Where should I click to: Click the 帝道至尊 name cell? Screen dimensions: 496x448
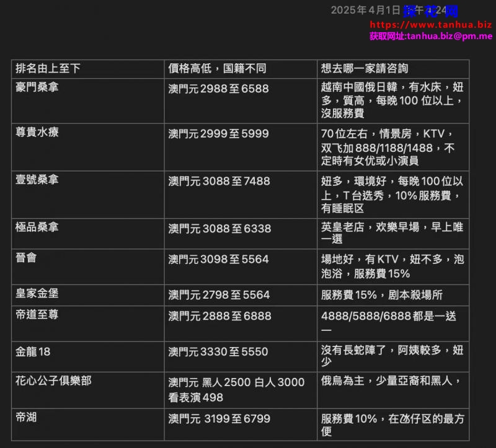pos(37,315)
